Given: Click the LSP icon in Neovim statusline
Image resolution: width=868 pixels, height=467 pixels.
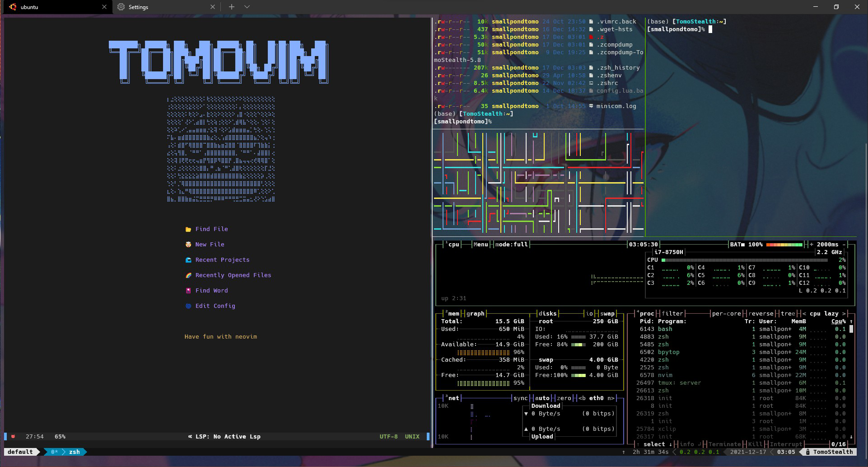Looking at the screenshot, I should (190, 437).
